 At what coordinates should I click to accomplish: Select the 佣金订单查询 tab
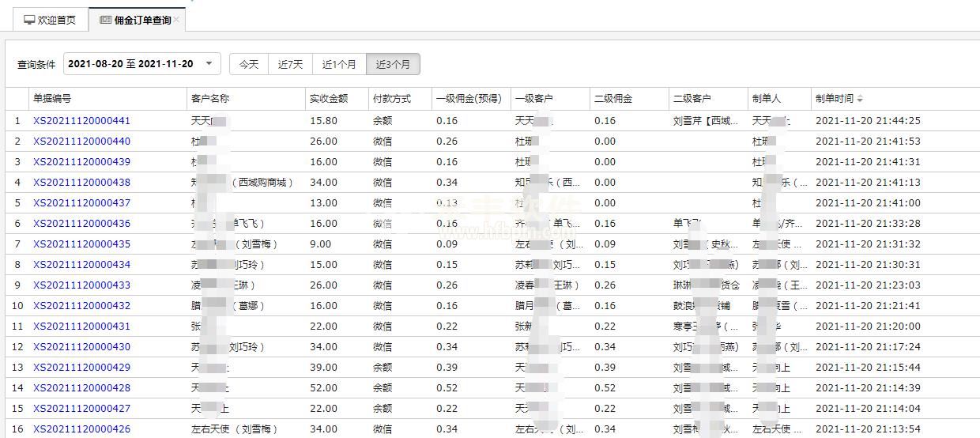[135, 21]
